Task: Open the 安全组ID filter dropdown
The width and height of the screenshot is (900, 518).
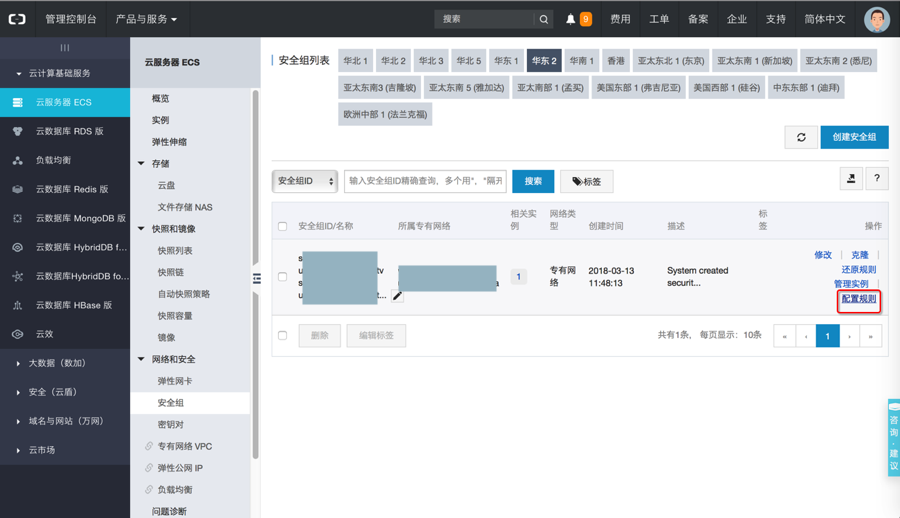Action: (305, 181)
